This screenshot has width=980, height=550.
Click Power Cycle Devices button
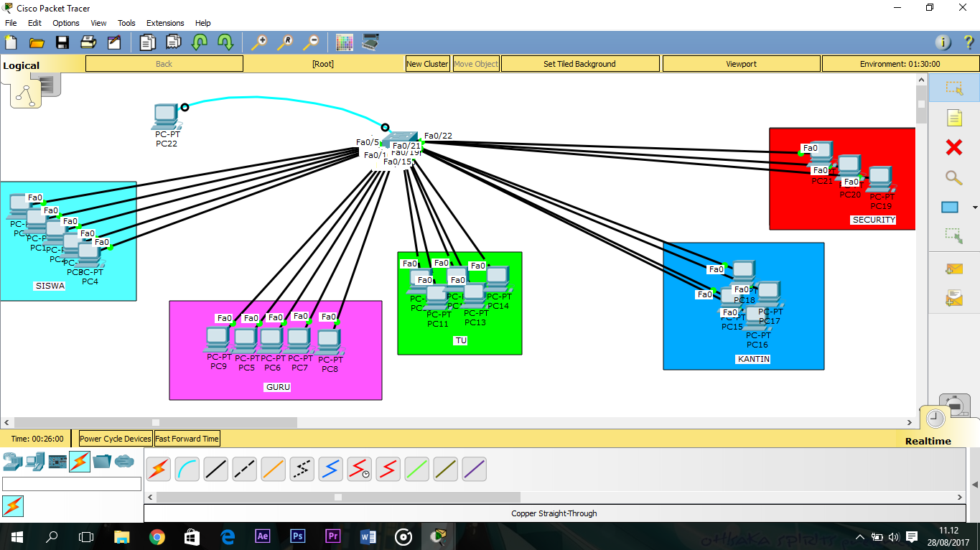(116, 439)
